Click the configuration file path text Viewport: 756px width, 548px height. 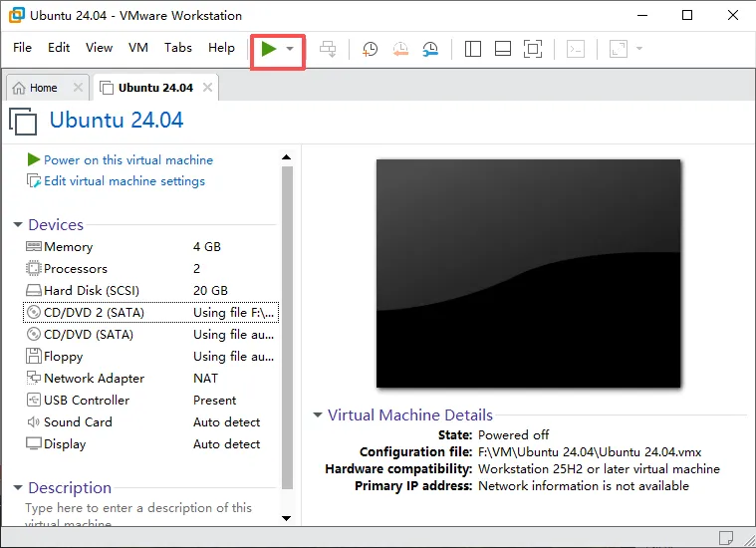590,452
